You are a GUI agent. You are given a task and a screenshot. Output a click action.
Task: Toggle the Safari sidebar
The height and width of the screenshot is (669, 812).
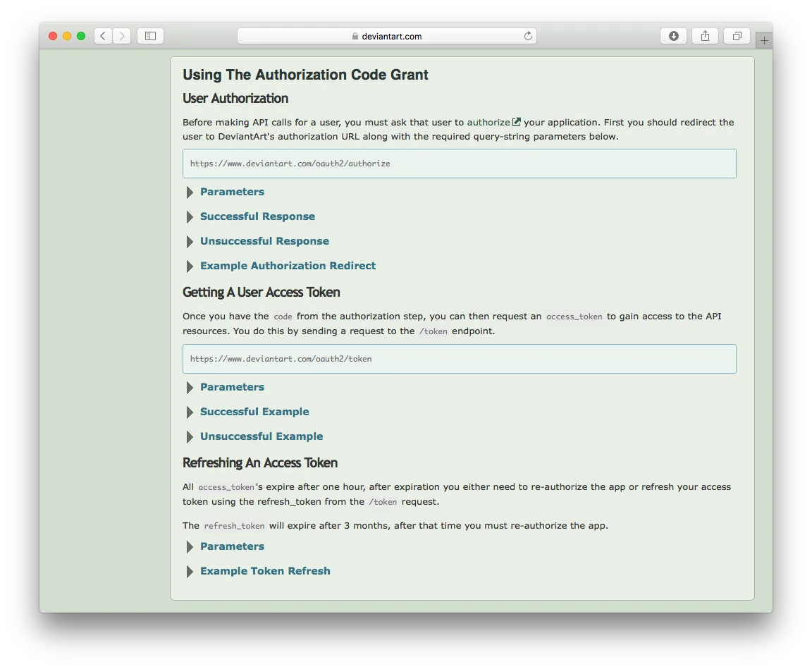(x=151, y=36)
